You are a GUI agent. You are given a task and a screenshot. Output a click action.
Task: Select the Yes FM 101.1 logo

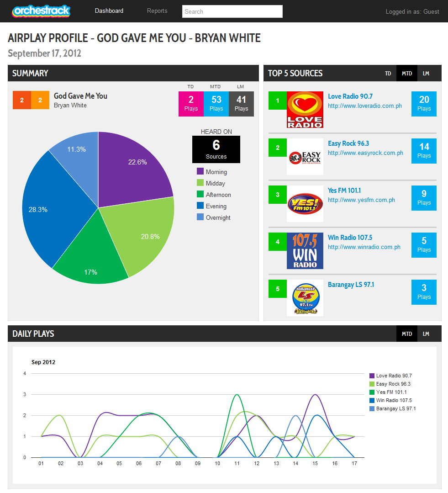(305, 204)
